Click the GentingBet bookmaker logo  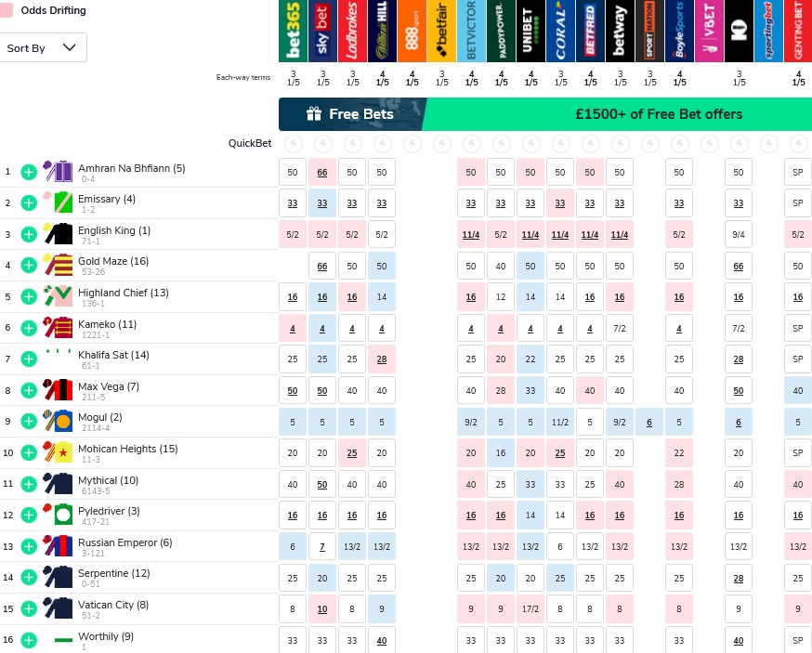pyautogui.click(x=798, y=31)
